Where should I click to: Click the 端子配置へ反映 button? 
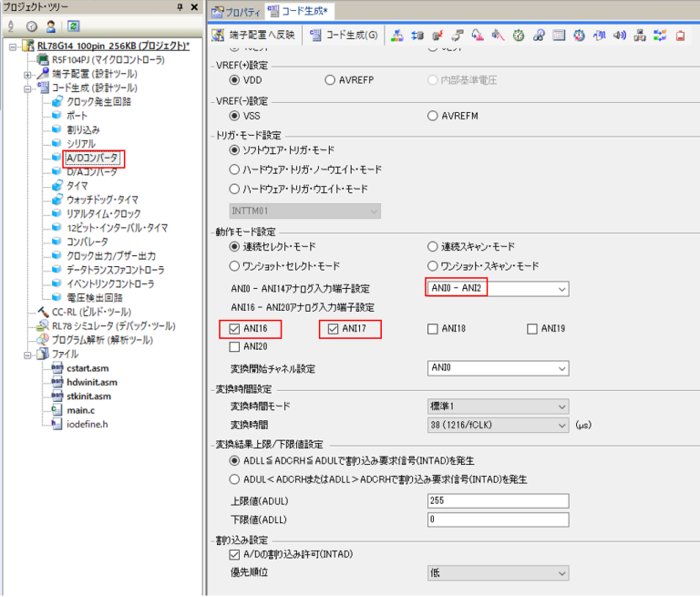(254, 36)
